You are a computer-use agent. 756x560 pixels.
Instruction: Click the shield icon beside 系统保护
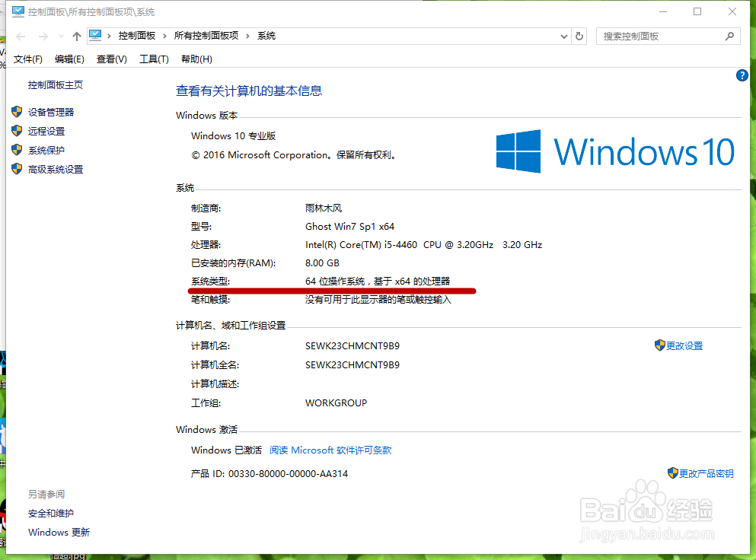[17, 150]
